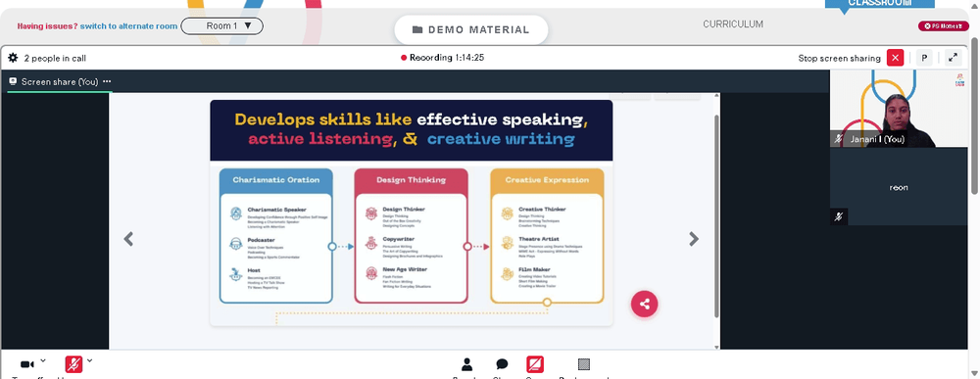Click the slide title Develops skills like

pyautogui.click(x=323, y=119)
